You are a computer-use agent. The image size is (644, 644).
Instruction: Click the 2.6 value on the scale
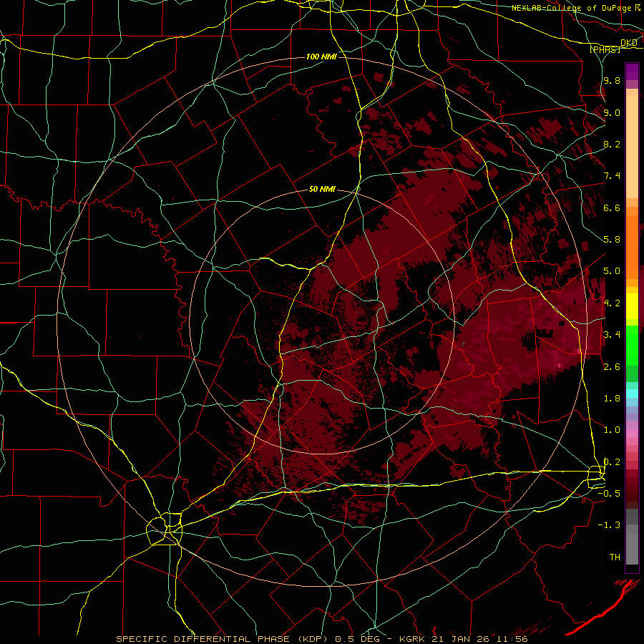[612, 366]
